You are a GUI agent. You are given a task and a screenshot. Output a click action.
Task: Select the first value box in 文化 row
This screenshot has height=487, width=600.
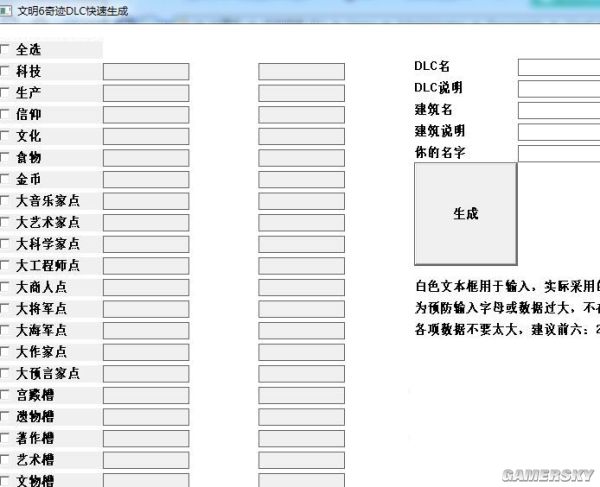[146, 136]
